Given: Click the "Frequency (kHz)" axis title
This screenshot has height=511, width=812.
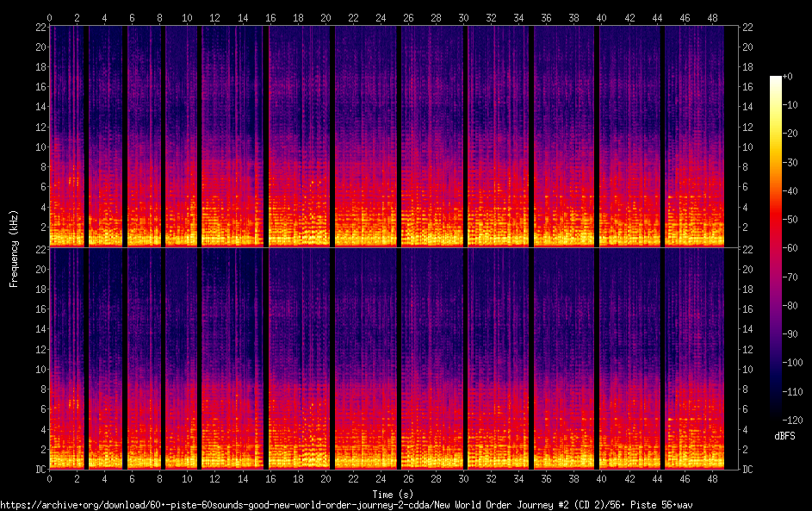Looking at the screenshot, I should pyautogui.click(x=14, y=249).
